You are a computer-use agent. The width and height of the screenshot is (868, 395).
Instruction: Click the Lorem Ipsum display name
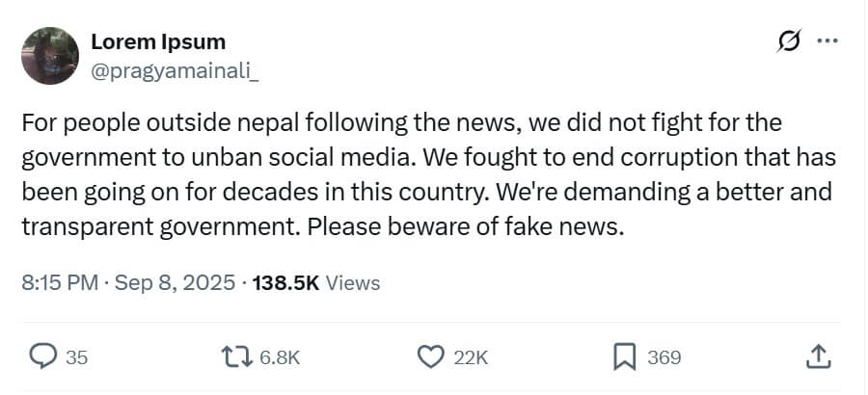(x=158, y=41)
